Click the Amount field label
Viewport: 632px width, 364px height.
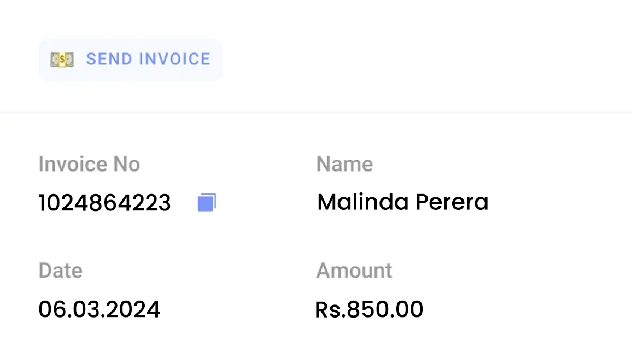[x=354, y=271]
